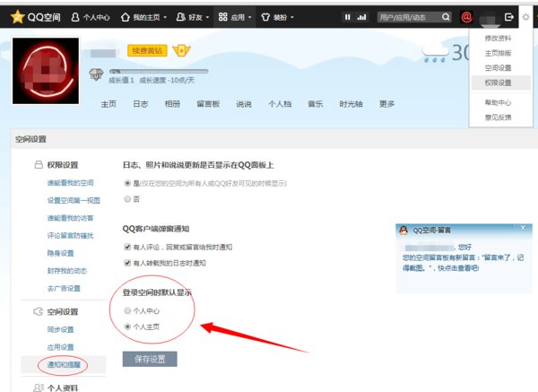
Task: Click the 好友 friends icon
Action: 181,17
